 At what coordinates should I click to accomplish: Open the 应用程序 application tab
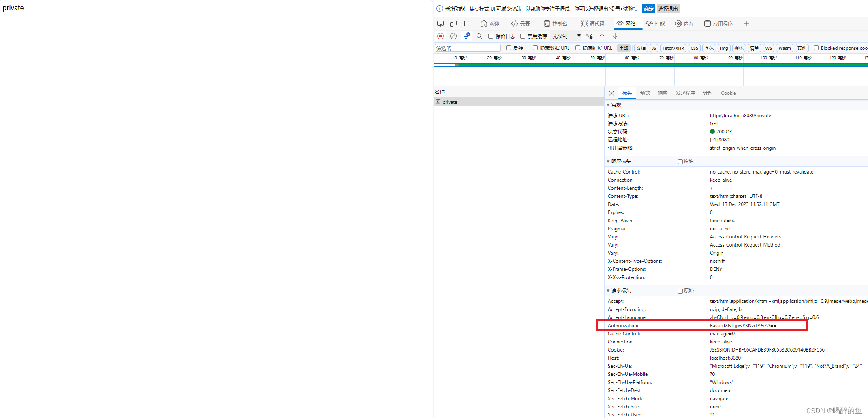pyautogui.click(x=718, y=24)
